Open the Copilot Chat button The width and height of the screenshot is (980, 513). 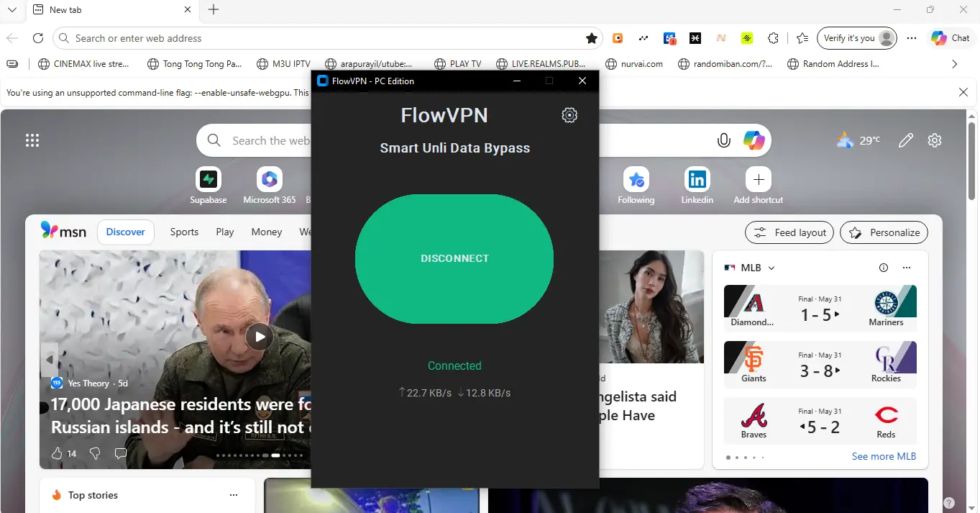951,38
